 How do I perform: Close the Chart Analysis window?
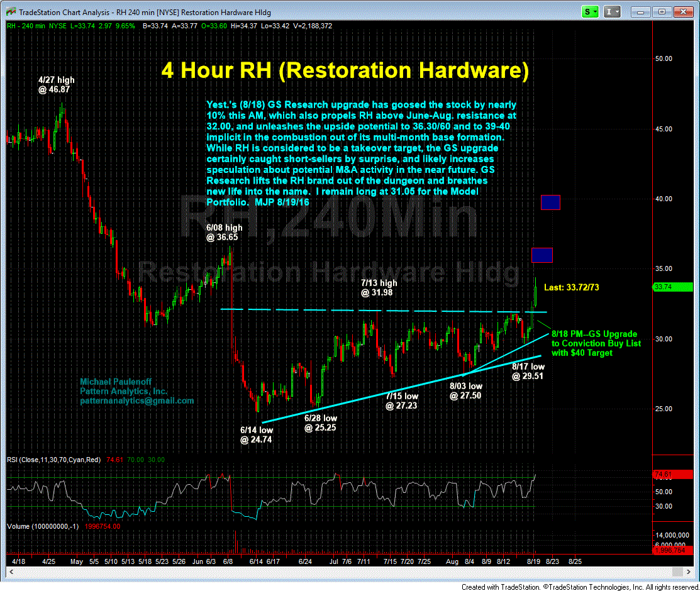[683, 12]
